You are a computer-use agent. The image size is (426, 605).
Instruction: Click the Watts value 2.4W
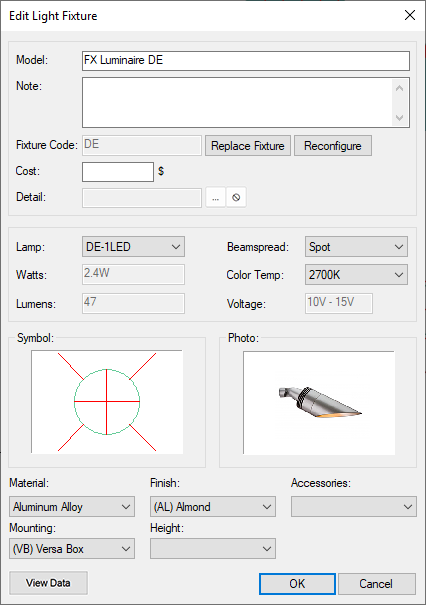tap(133, 274)
